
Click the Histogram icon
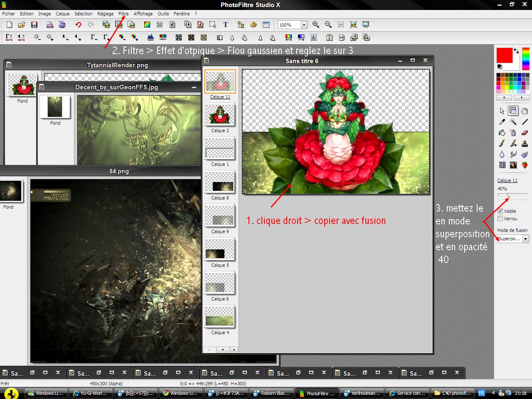[x=150, y=37]
